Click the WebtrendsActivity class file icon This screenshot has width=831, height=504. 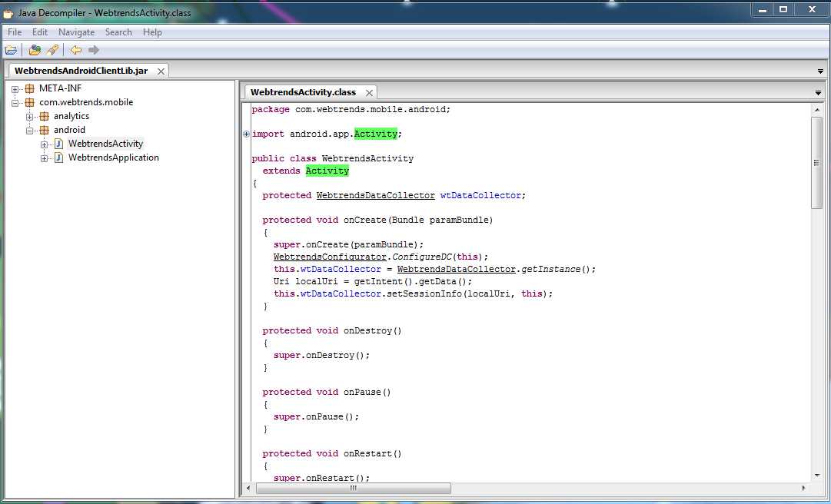coord(59,144)
